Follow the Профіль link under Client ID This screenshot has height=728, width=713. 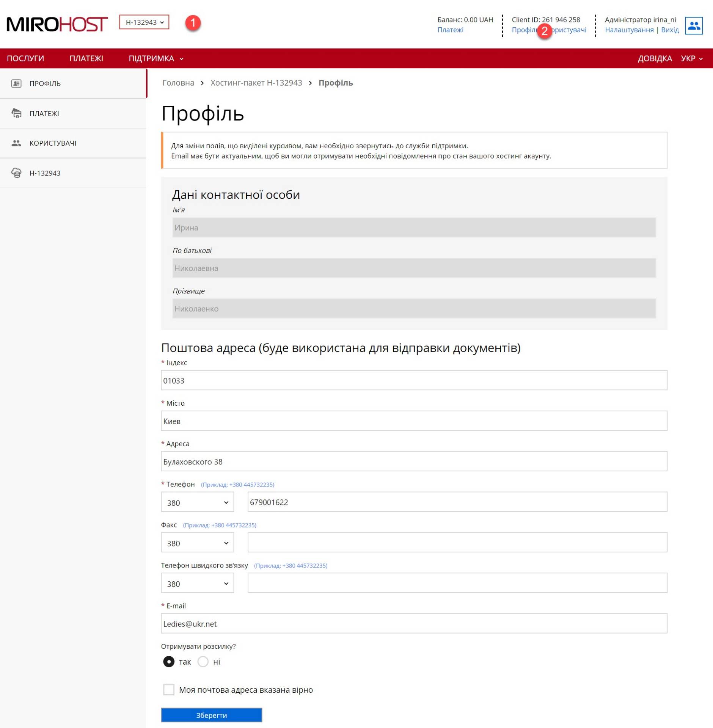point(525,30)
